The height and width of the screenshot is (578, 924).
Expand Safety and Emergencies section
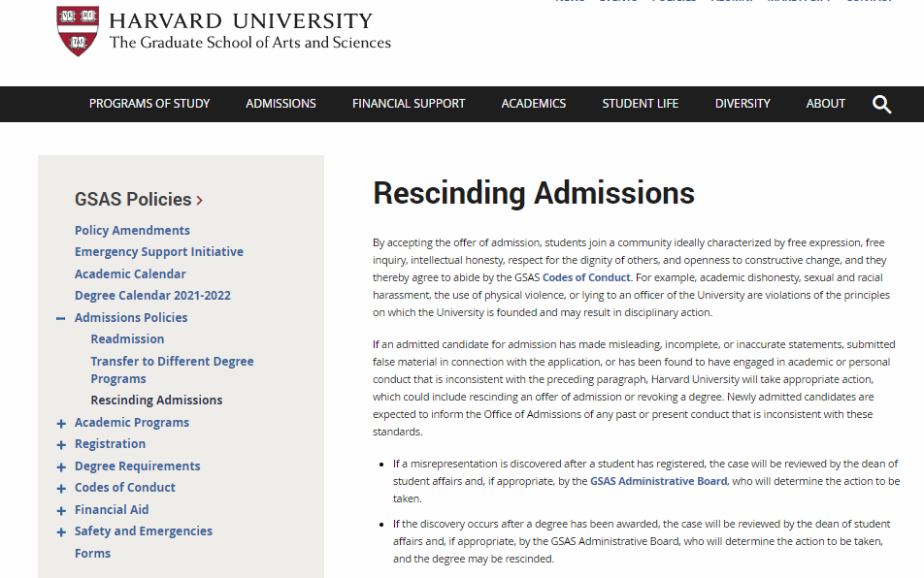pos(61,531)
